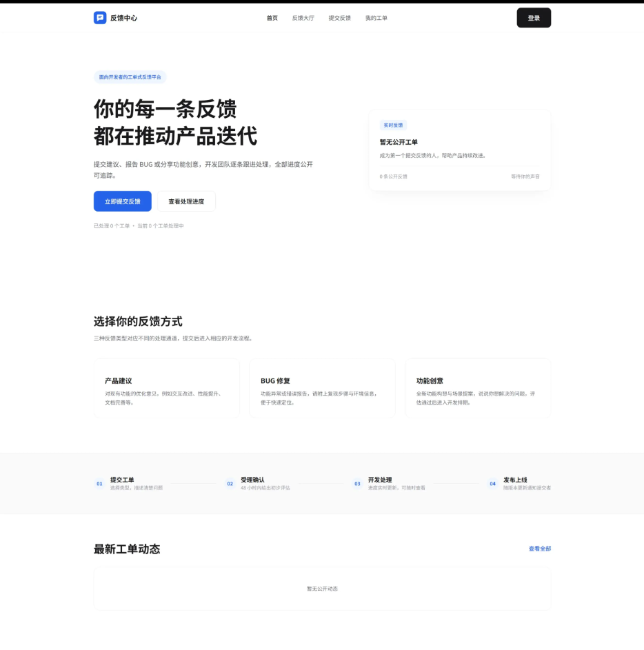Click the 受理确认 step title

[x=252, y=480]
